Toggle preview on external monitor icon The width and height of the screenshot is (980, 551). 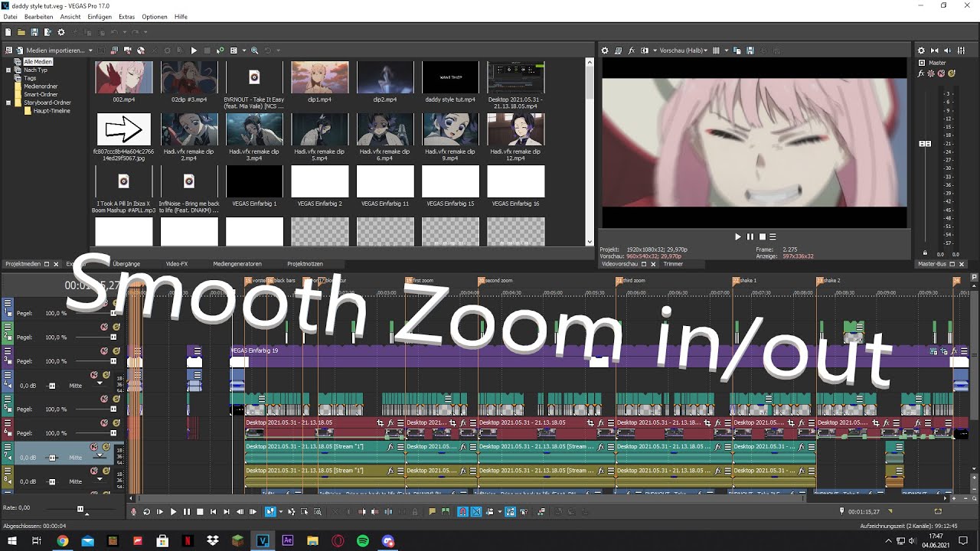[618, 51]
